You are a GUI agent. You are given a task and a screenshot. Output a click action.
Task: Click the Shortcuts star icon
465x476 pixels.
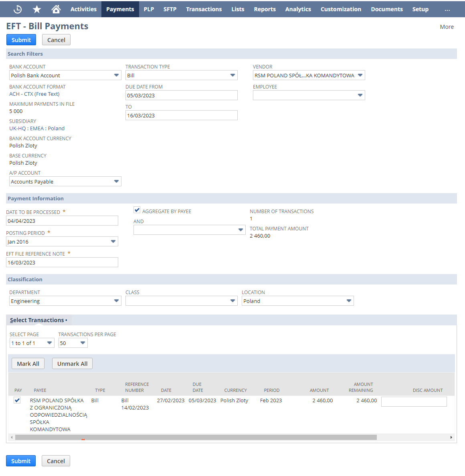37,9
